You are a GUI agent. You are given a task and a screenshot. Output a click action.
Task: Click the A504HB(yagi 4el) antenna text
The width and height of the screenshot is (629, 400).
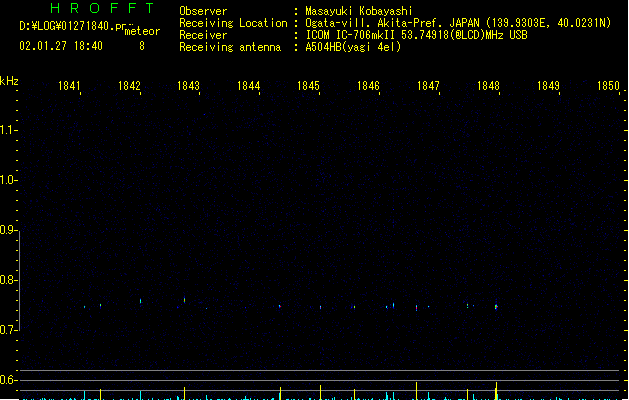[353, 47]
